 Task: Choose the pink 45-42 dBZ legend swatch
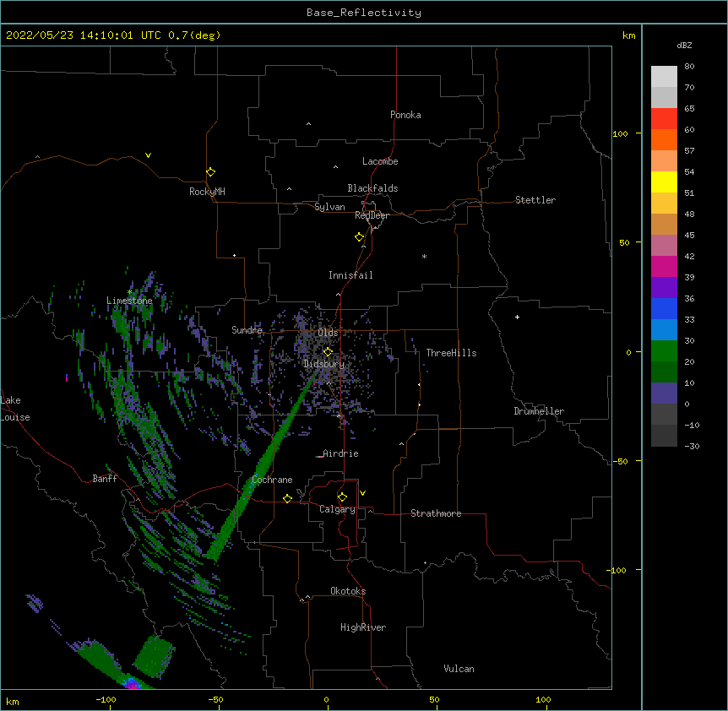[664, 245]
